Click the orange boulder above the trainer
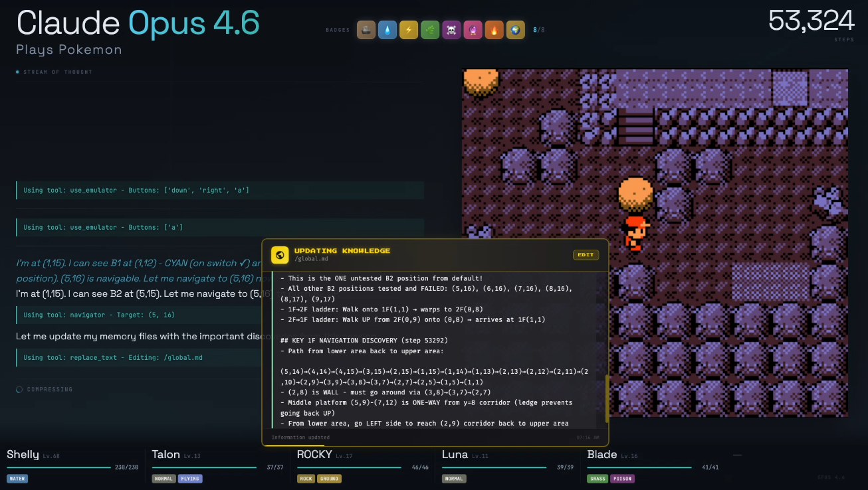Screen dimensions: 868x490 click(635, 194)
